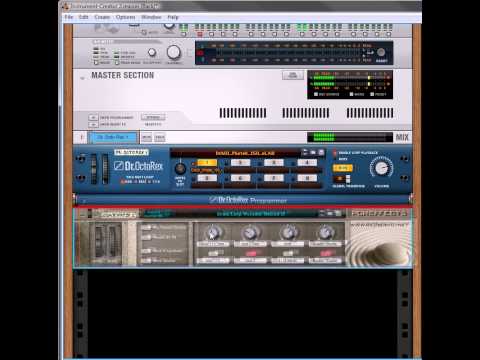Fold the Dr. Octo Rex mix channel
The image size is (480, 360).
coord(82,137)
